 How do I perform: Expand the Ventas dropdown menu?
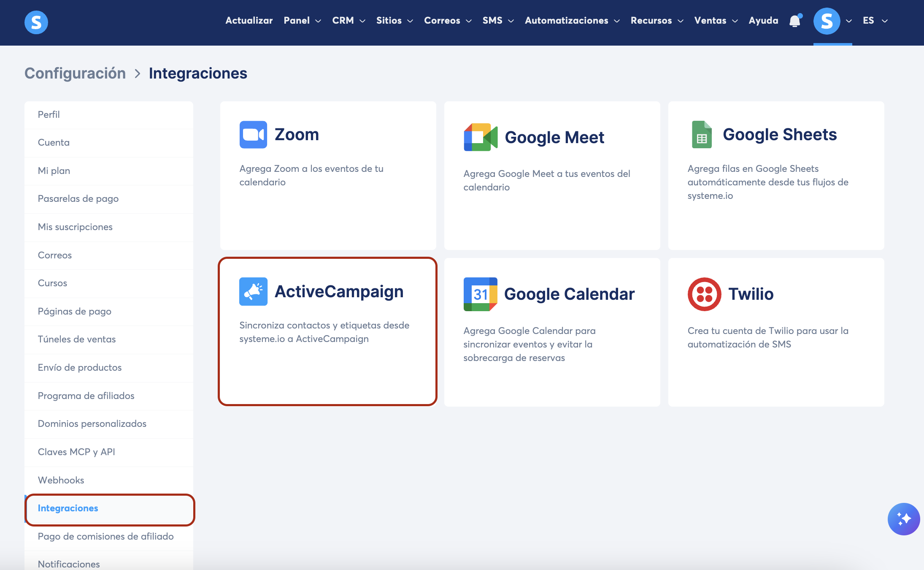pyautogui.click(x=716, y=20)
